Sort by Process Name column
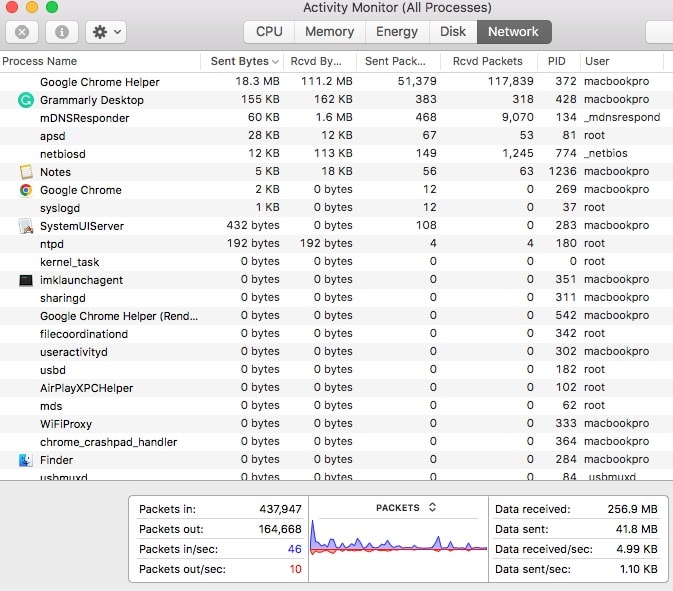Image resolution: width=673 pixels, height=591 pixels. click(x=100, y=61)
